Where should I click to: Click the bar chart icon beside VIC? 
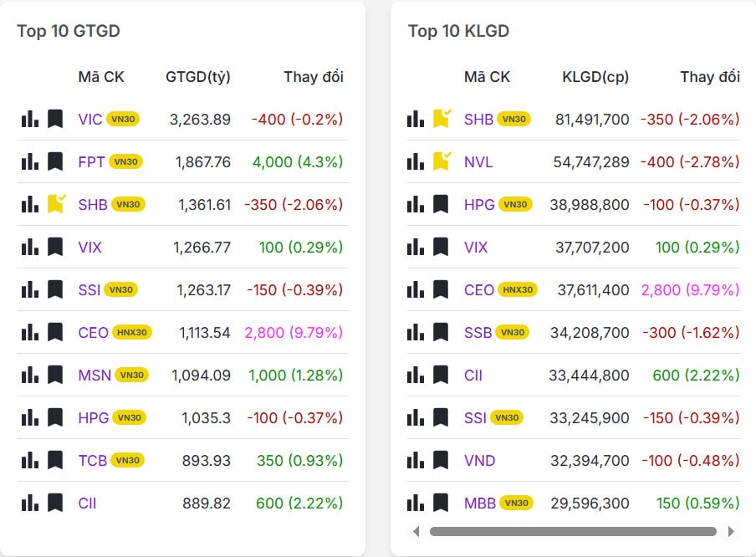click(29, 119)
